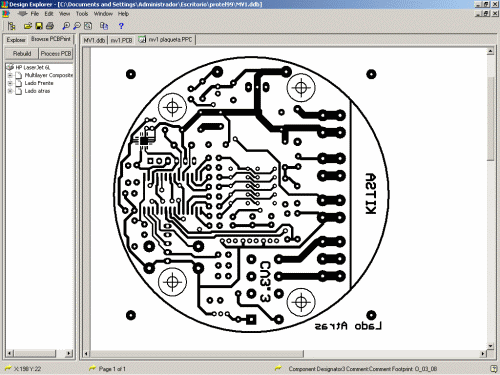Image resolution: width=500 pixels, height=375 pixels.
Task: Expand the Lado Frente printout node
Action: point(10,83)
